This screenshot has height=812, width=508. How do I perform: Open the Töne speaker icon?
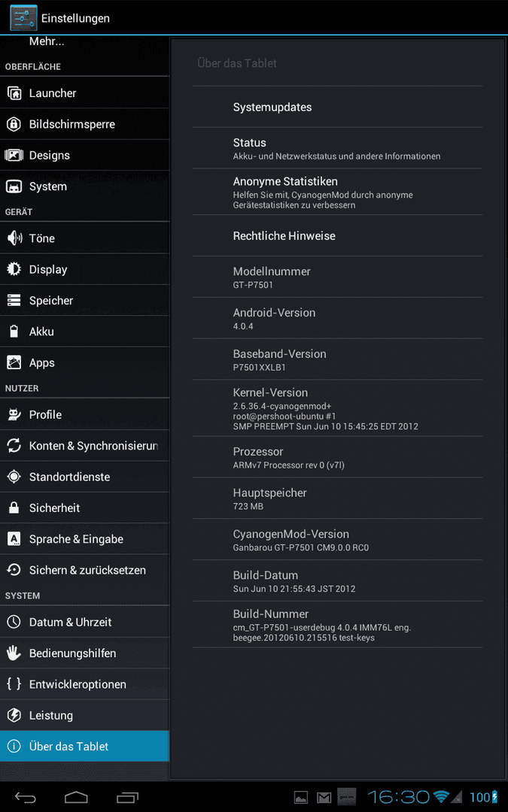pyautogui.click(x=14, y=238)
